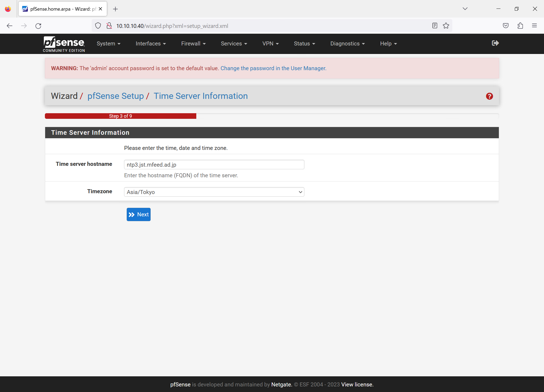This screenshot has height=392, width=544.
Task: Open the Timezone dropdown showing Asia/Tokyo
Action: (214, 192)
